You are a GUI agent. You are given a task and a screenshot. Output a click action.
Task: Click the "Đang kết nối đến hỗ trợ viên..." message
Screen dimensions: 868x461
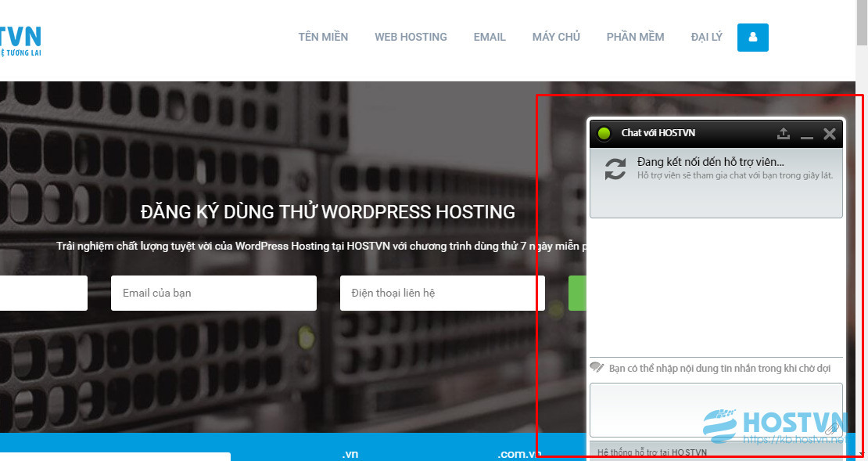point(711,162)
